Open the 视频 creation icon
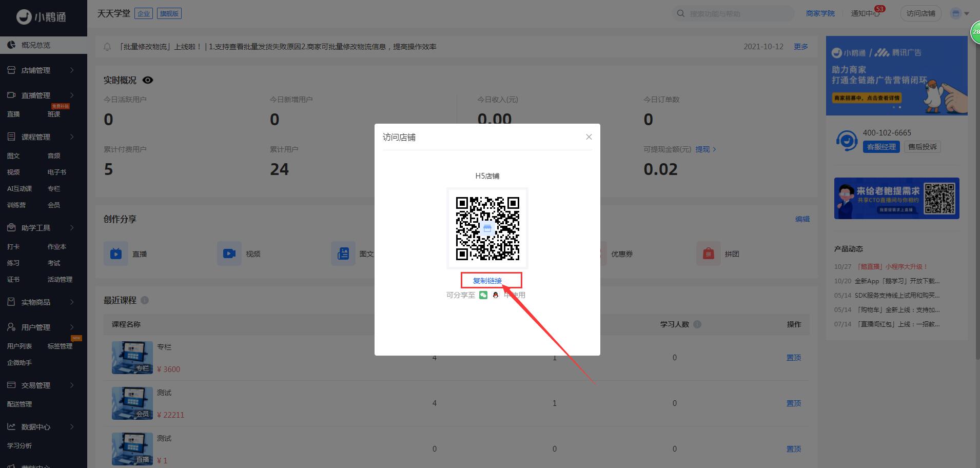Viewport: 980px width, 468px height. point(229,254)
